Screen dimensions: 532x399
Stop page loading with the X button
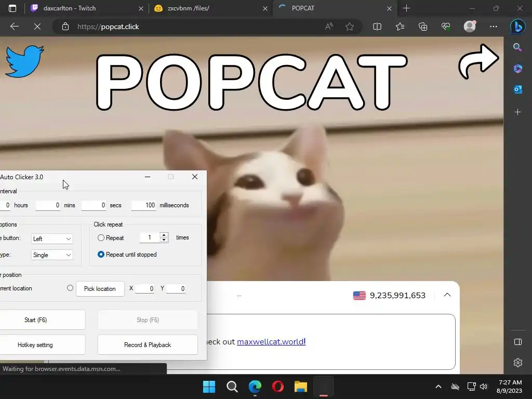[37, 26]
